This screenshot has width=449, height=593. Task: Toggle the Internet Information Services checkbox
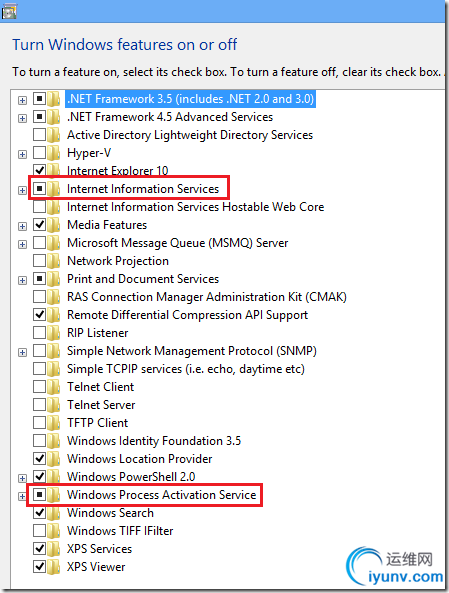[x=39, y=188]
